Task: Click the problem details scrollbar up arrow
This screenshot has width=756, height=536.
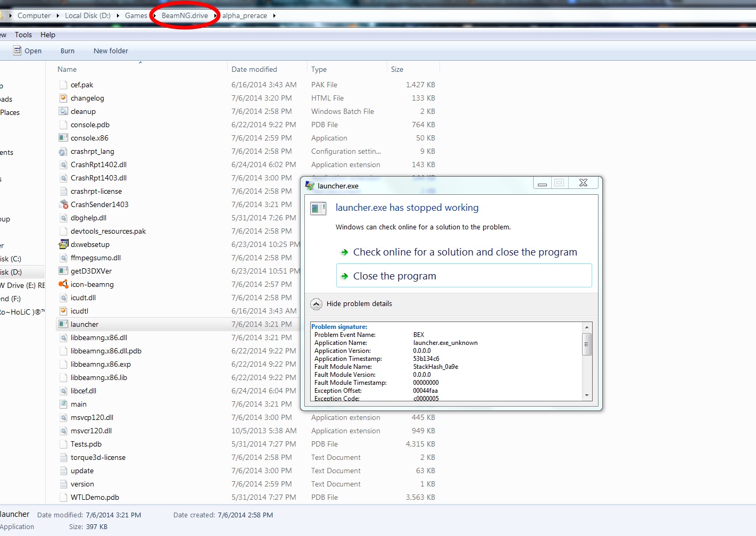Action: (587, 327)
